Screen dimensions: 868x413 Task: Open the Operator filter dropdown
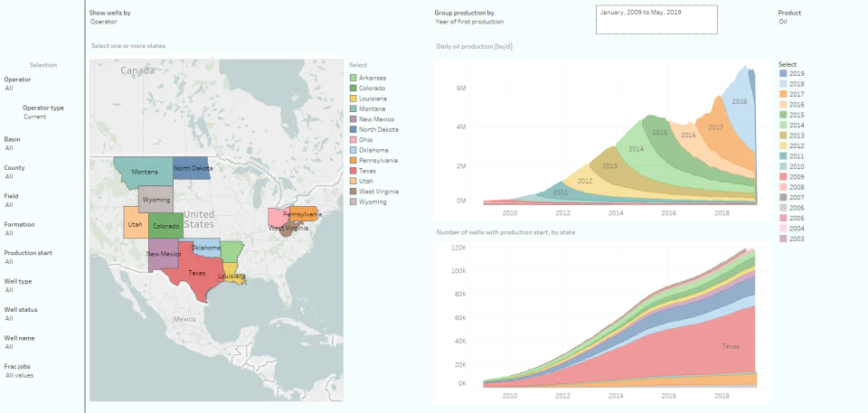18,84
